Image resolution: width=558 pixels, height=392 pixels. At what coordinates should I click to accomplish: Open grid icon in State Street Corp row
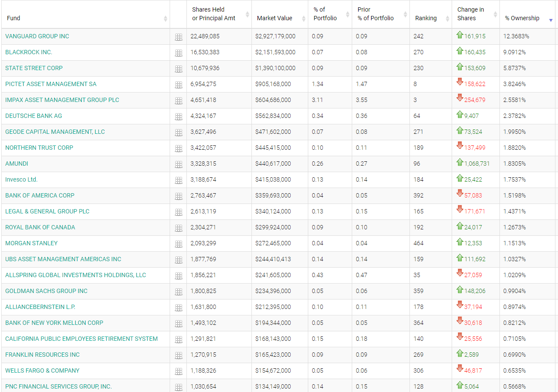(x=179, y=69)
